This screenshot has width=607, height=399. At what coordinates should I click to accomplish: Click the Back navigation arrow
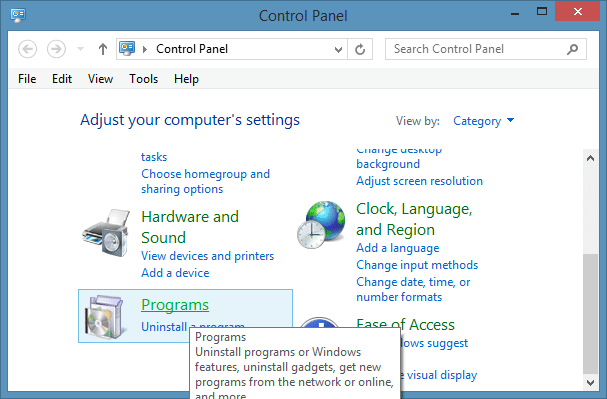(27, 49)
